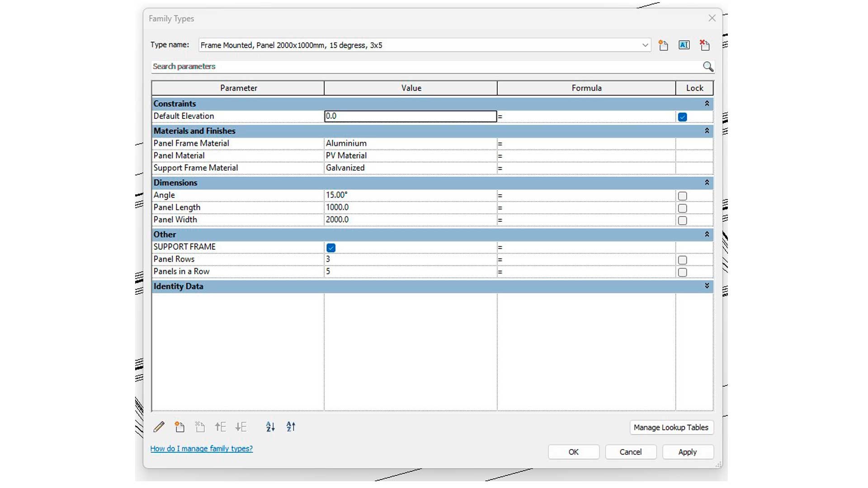Select the Panel Frame Material parameter name
The image size is (868, 488).
[x=191, y=143]
